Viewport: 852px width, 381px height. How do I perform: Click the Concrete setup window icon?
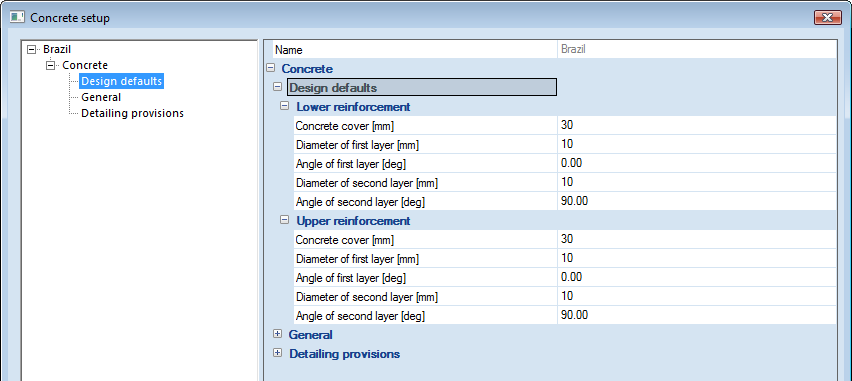point(17,17)
